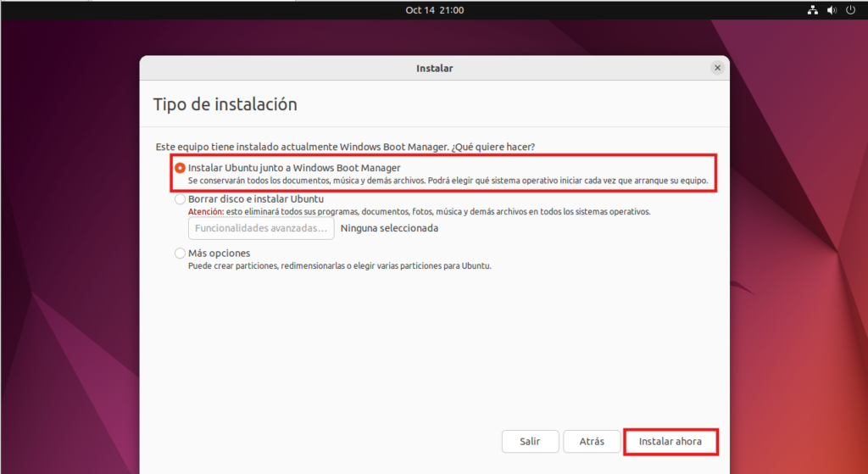Open the clock showing Oct 14 21:00

(434, 10)
